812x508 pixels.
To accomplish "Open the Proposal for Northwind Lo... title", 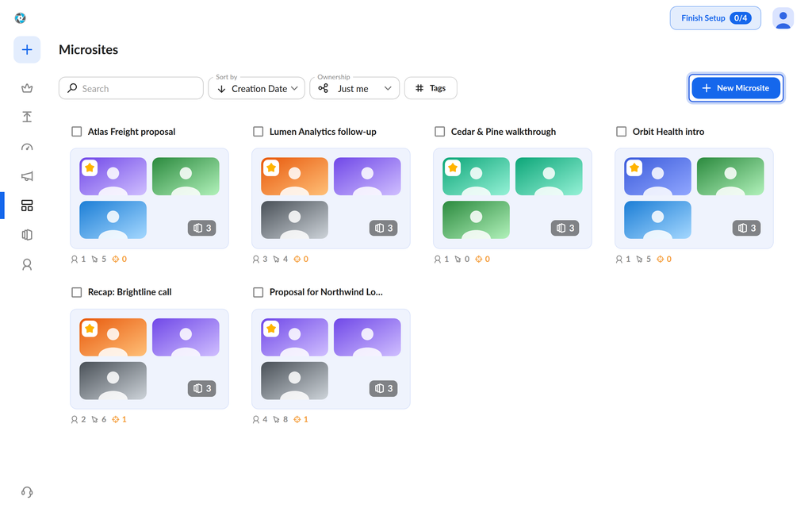I will pyautogui.click(x=326, y=292).
